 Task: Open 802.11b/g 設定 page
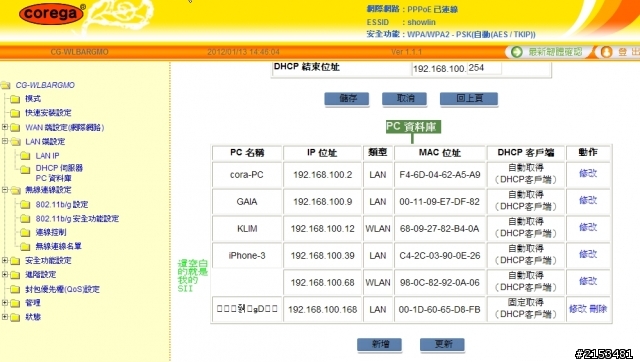pos(62,204)
